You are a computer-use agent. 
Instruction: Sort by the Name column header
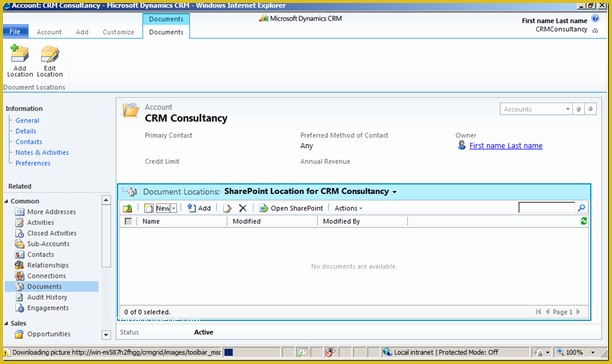(x=151, y=221)
